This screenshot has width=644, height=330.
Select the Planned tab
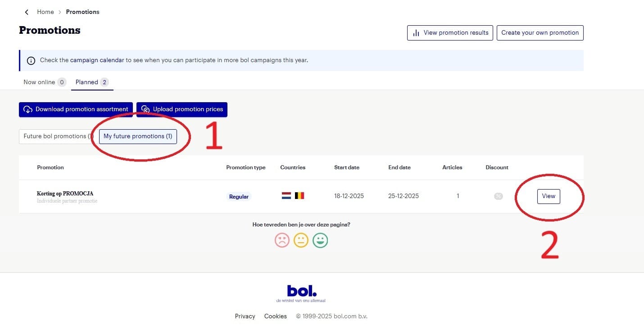tap(92, 82)
